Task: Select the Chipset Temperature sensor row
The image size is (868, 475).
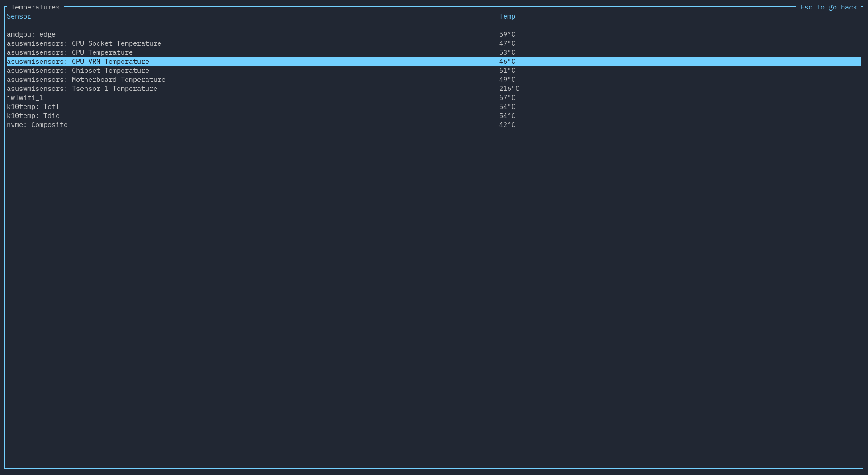Action: [x=78, y=71]
